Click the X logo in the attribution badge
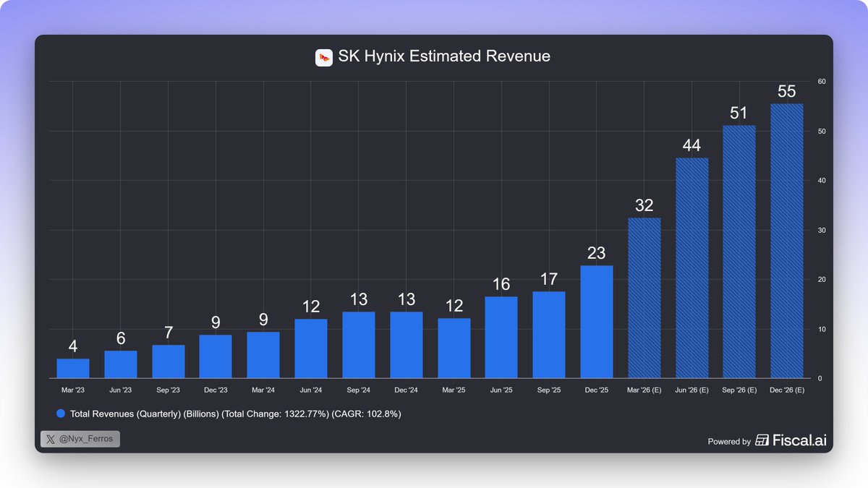The width and height of the screenshot is (868, 488). pos(51,439)
